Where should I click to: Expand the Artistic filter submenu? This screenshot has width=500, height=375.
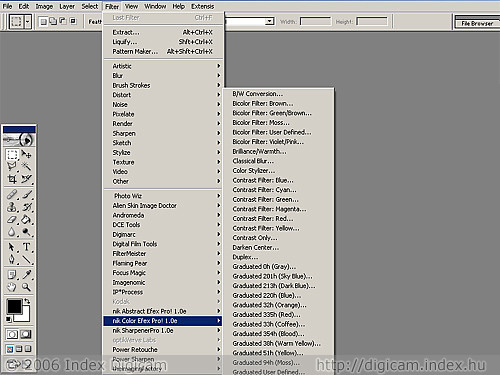(163, 66)
